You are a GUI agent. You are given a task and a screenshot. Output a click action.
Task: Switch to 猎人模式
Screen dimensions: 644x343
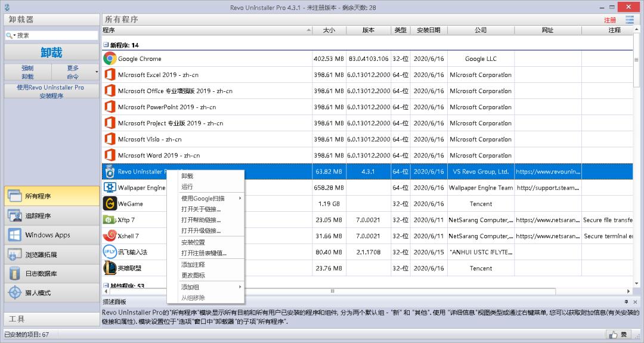(x=52, y=293)
